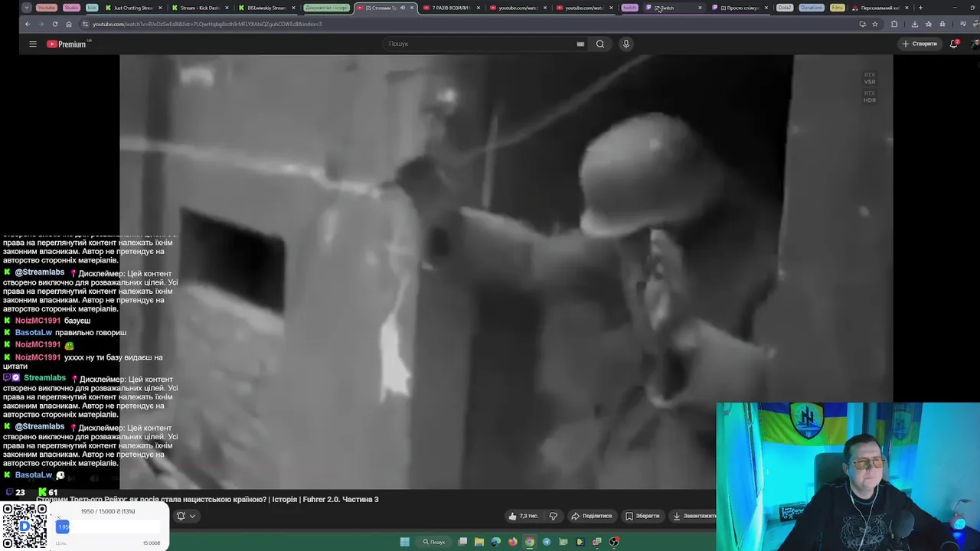Open the taskbar Пошук search box

[x=434, y=542]
